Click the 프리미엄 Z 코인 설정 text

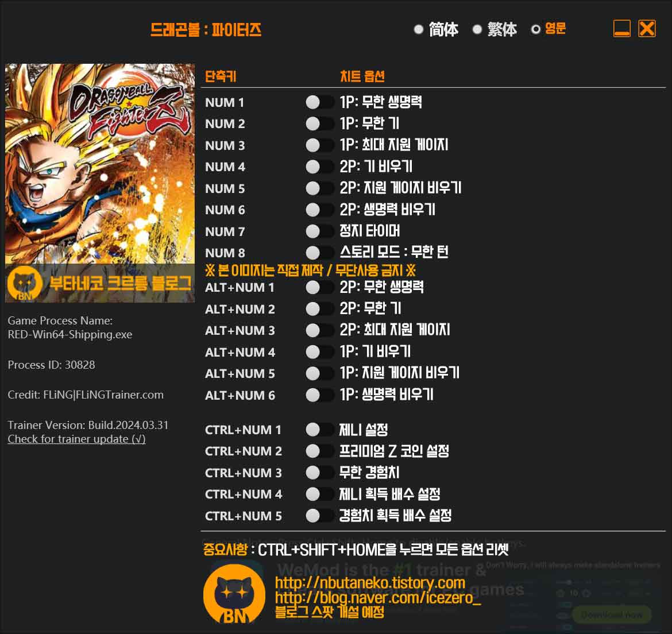point(394,451)
